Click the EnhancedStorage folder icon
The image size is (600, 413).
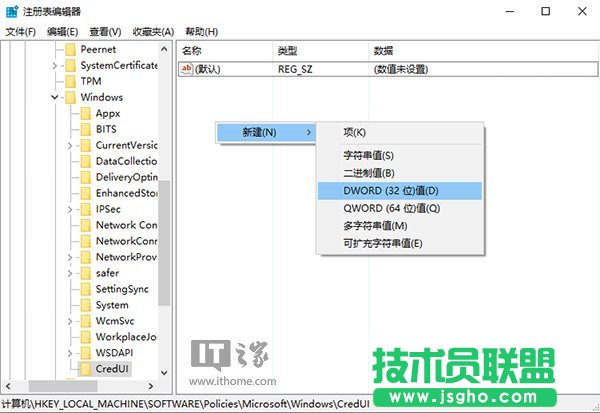(x=86, y=193)
